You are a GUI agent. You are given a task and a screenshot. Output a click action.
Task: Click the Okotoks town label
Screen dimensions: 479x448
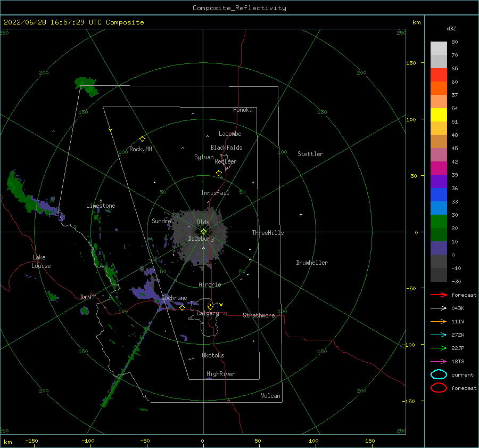tap(213, 355)
